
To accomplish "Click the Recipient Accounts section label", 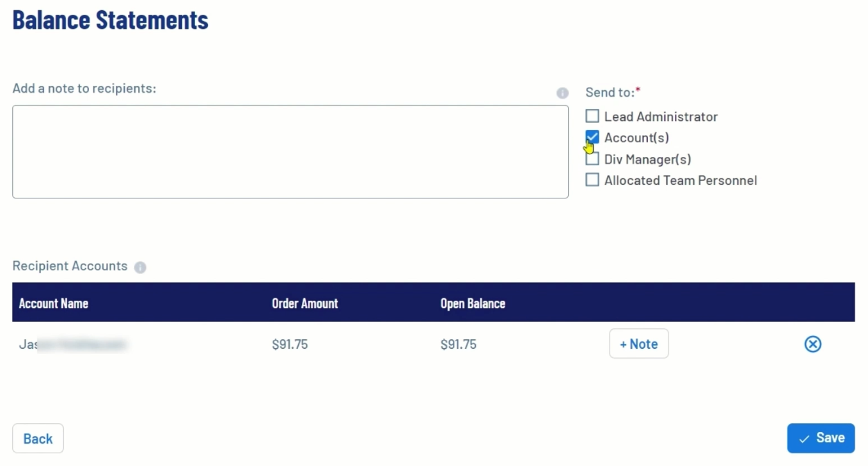I will pos(70,266).
